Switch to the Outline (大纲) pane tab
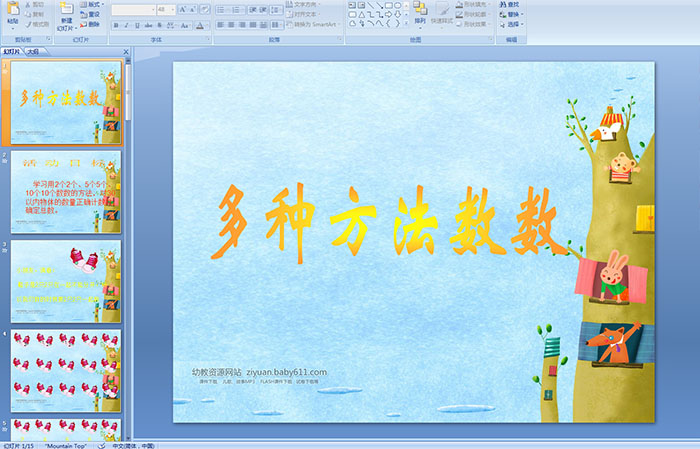The height and width of the screenshot is (449, 700). coord(33,52)
